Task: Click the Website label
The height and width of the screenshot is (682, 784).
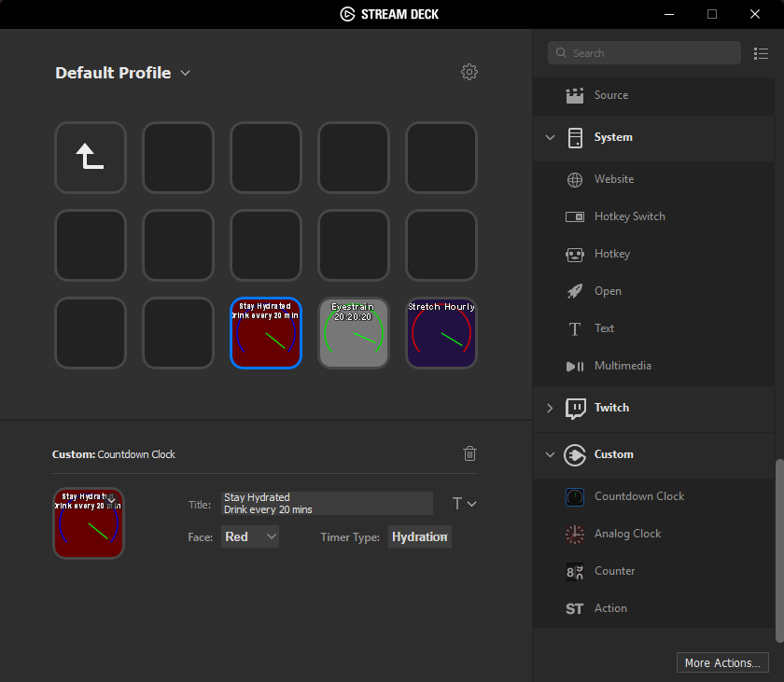Action: [x=614, y=179]
